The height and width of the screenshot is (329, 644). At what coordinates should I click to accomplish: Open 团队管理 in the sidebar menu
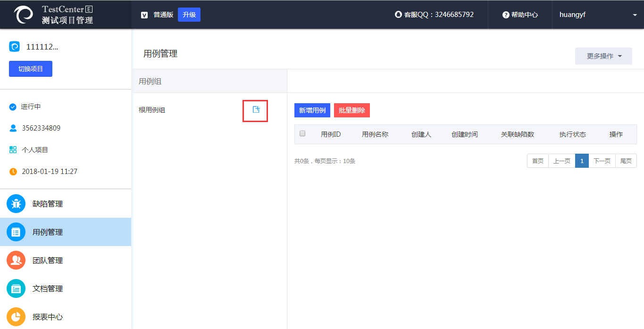click(x=48, y=261)
